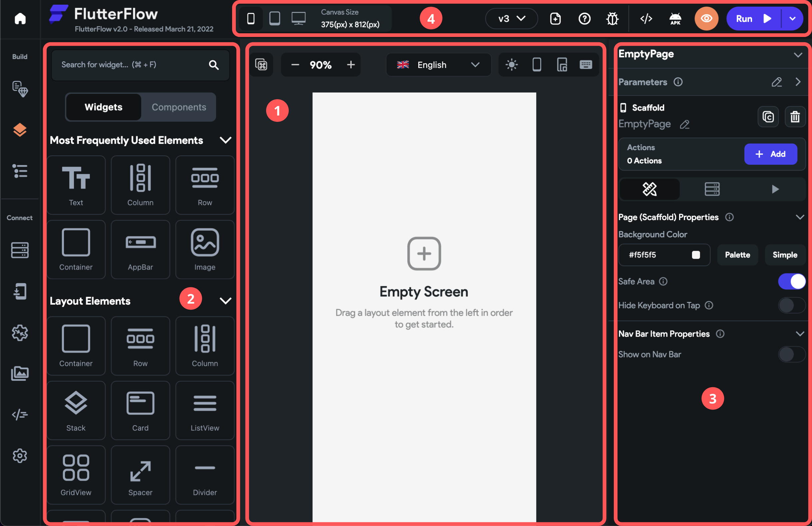Toggle light/dark mode sun icon
This screenshot has width=812, height=526.
(x=512, y=65)
